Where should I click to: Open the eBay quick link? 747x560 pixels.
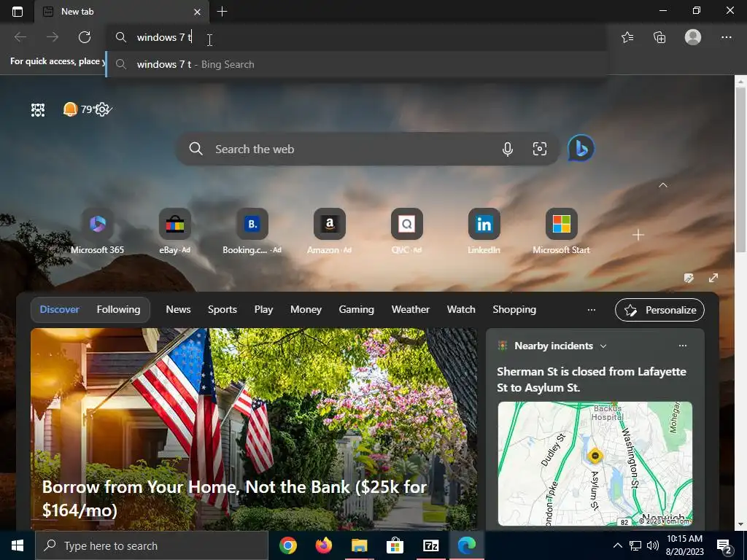point(174,232)
